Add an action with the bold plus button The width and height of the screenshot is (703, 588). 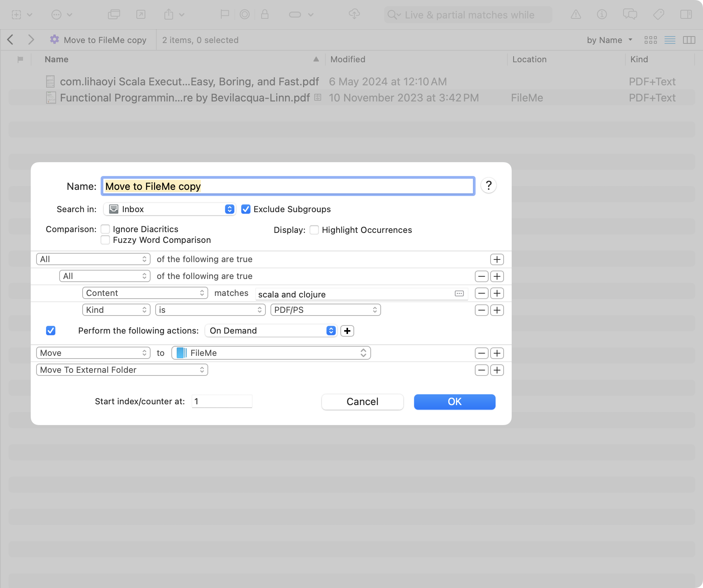[x=347, y=331]
